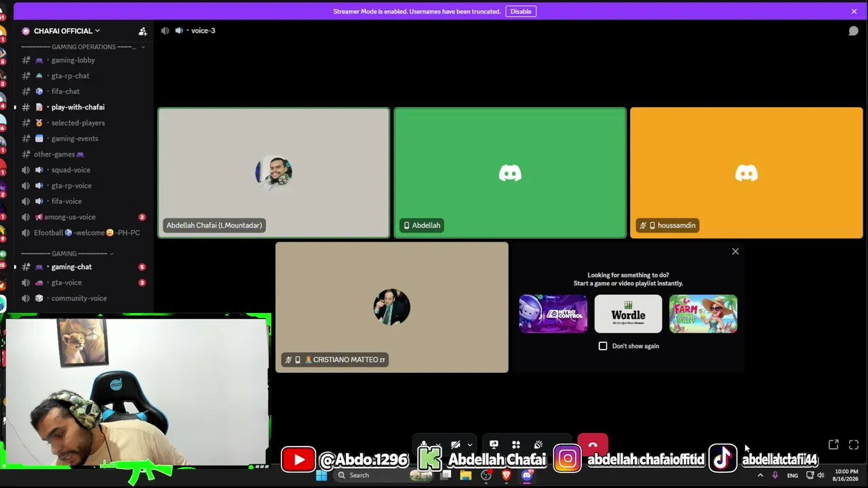The image size is (868, 488).
Task: Expand the CHAFAI OFFICIAL server menu
Action: coord(66,31)
